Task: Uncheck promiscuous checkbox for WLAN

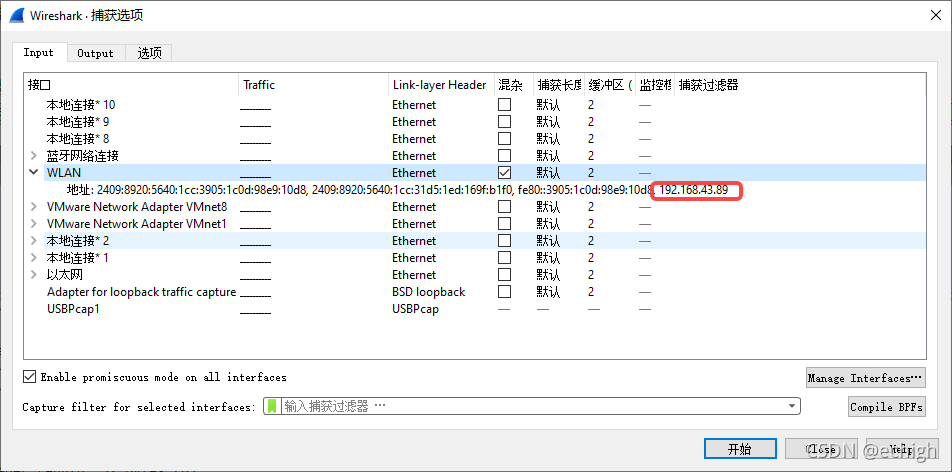Action: click(x=504, y=173)
